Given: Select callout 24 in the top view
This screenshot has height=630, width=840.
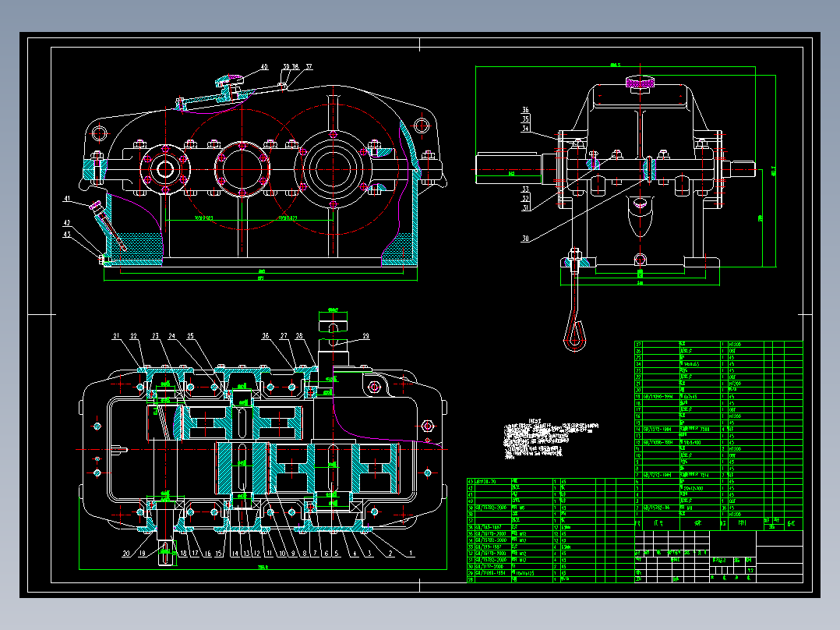Looking at the screenshot, I should coord(172,336).
